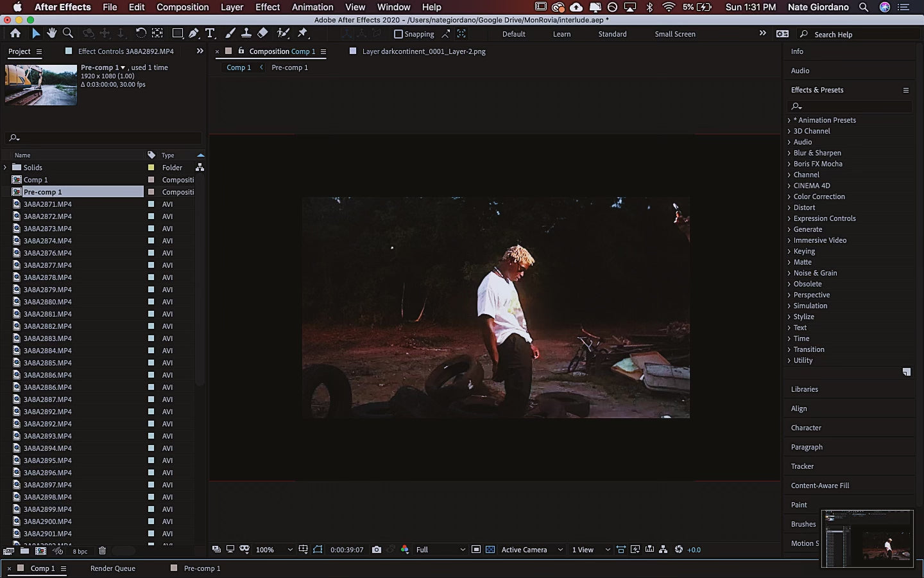Select the Rotation tool
924x578 pixels.
click(141, 33)
